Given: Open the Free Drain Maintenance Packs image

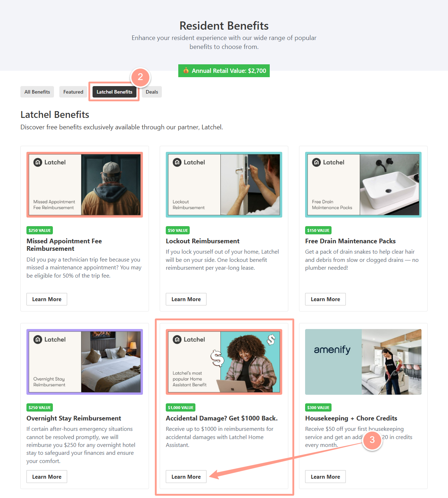Looking at the screenshot, I should click(363, 185).
